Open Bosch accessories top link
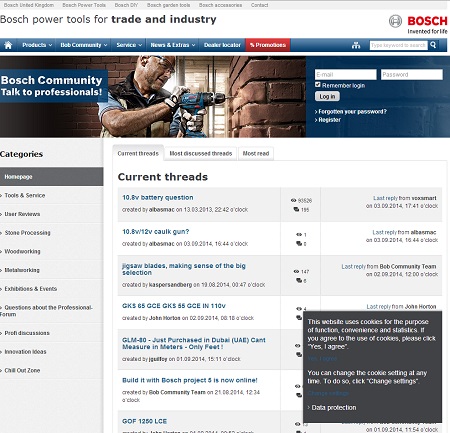This screenshot has width=450, height=433. (x=220, y=5)
